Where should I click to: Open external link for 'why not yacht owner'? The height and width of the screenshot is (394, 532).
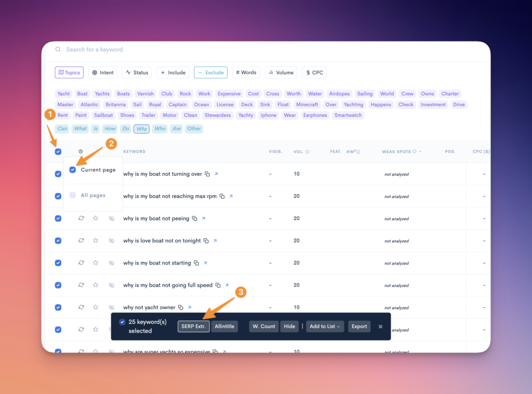pyautogui.click(x=190, y=308)
